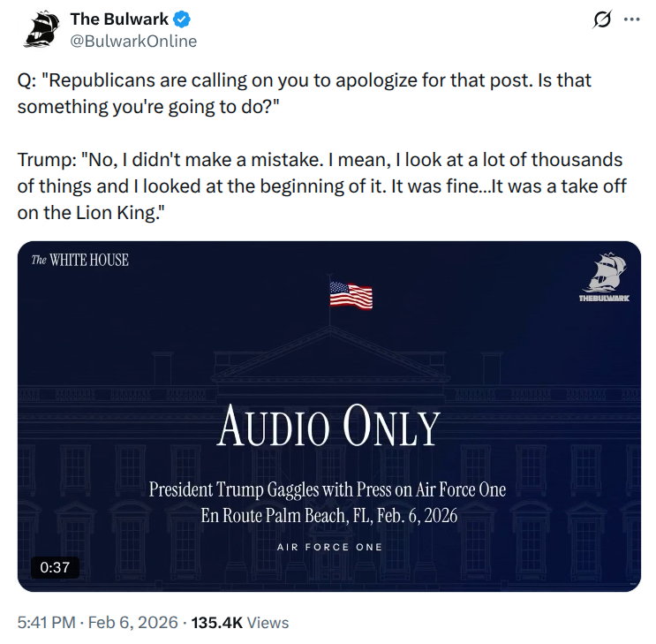656x644 pixels.
Task: Click the 'President Trump Gaggles with Press' caption
Action: point(328,489)
